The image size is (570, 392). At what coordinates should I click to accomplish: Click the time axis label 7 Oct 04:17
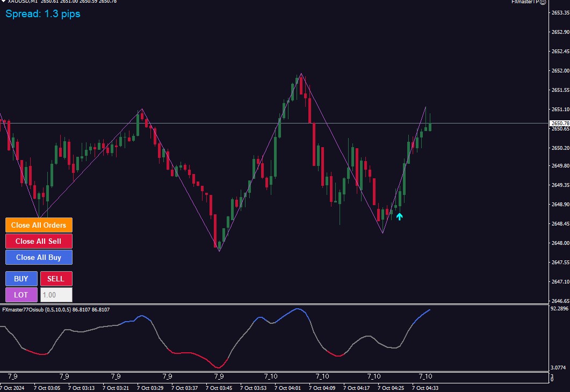point(356,388)
